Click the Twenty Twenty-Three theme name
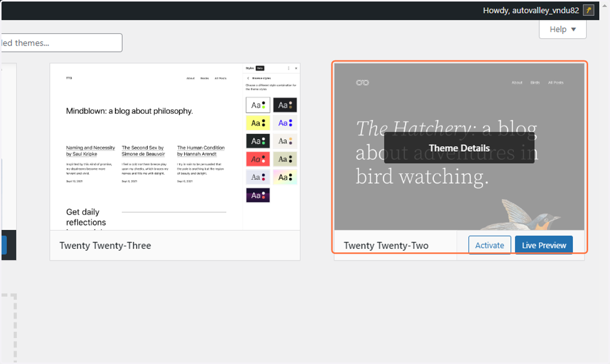 (x=105, y=246)
